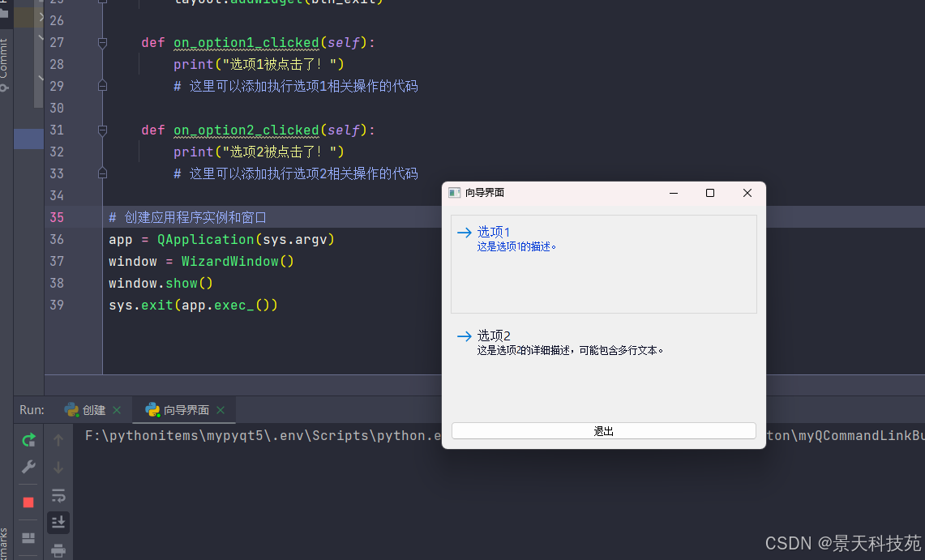Click the up arrow in Run toolbar
The height and width of the screenshot is (560, 925).
pos(58,440)
